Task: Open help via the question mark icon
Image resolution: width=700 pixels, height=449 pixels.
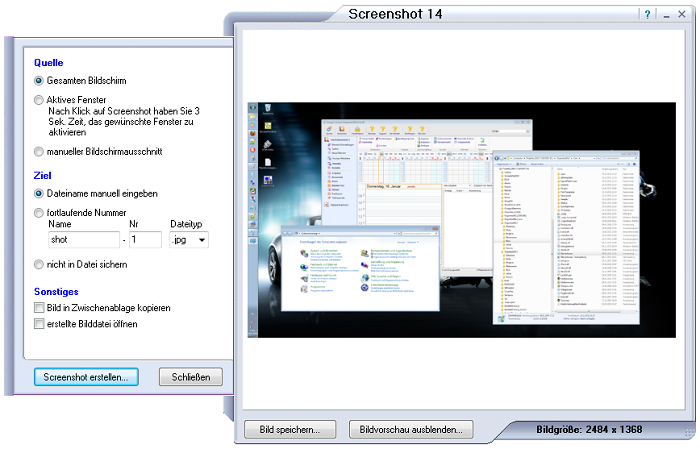Action: [x=647, y=14]
